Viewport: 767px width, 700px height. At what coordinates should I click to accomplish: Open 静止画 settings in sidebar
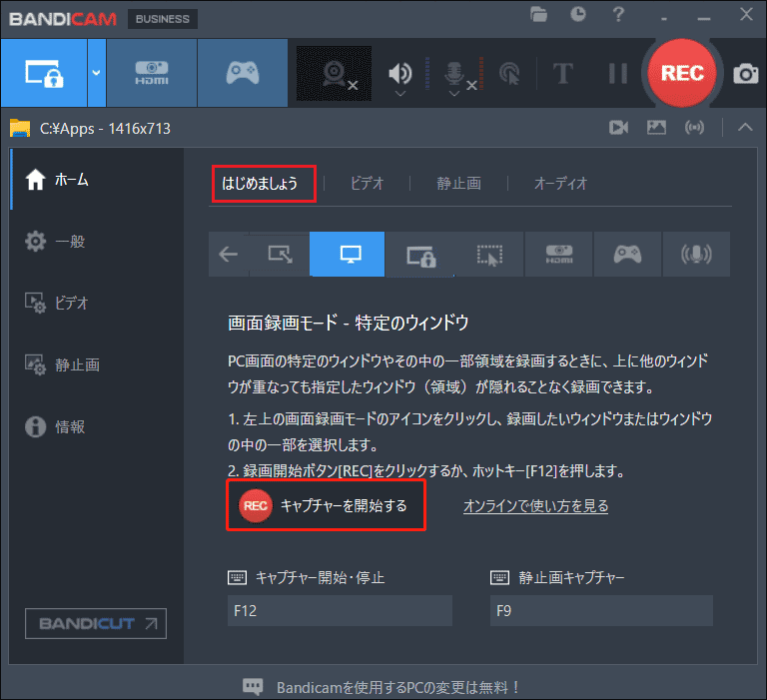pos(97,364)
